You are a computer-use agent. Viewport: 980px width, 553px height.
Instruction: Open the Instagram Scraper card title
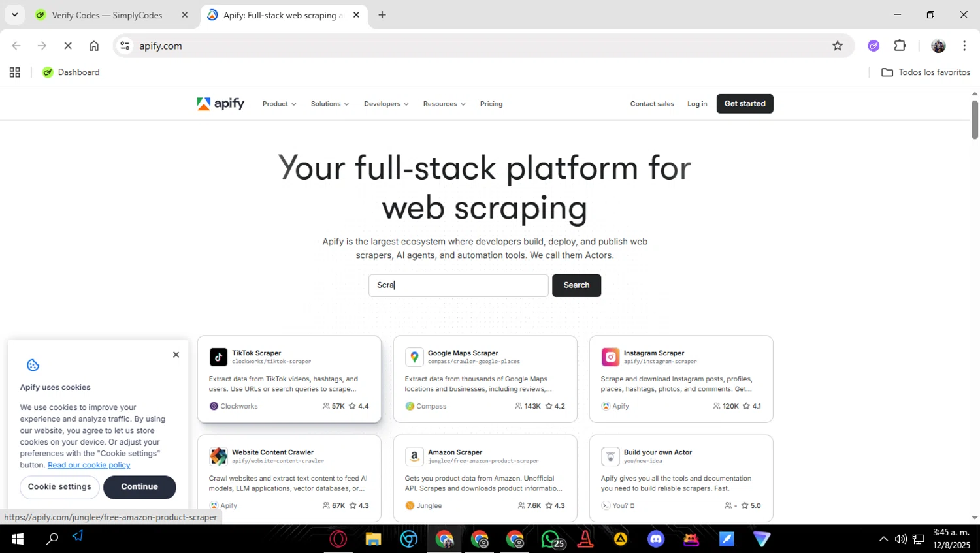pyautogui.click(x=654, y=353)
